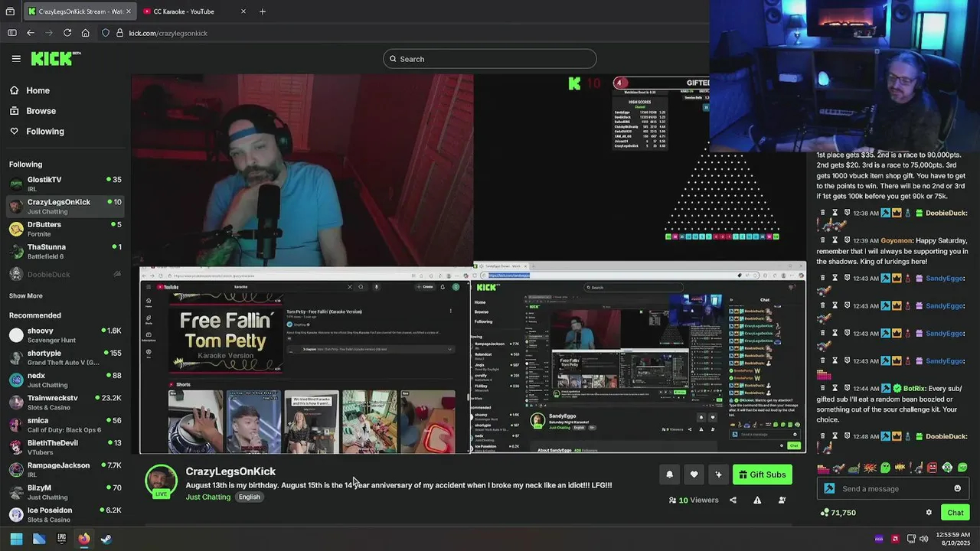
Task: Open shoovy recommended channel
Action: tap(65, 334)
